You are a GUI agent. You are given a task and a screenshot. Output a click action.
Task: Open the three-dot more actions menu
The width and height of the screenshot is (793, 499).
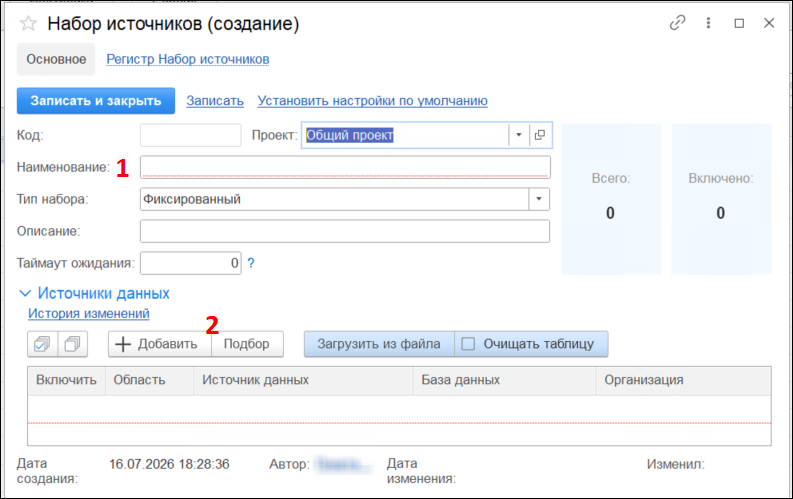pos(708,23)
